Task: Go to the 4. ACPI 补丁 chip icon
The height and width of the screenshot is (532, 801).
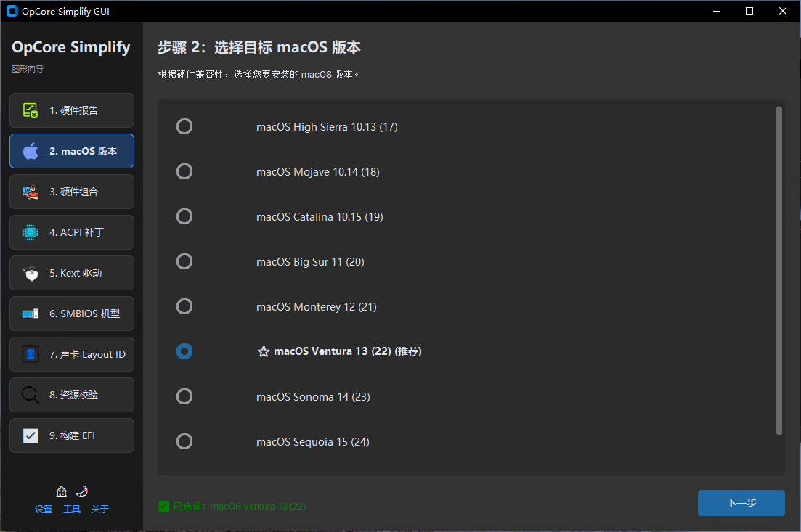Action: [31, 232]
